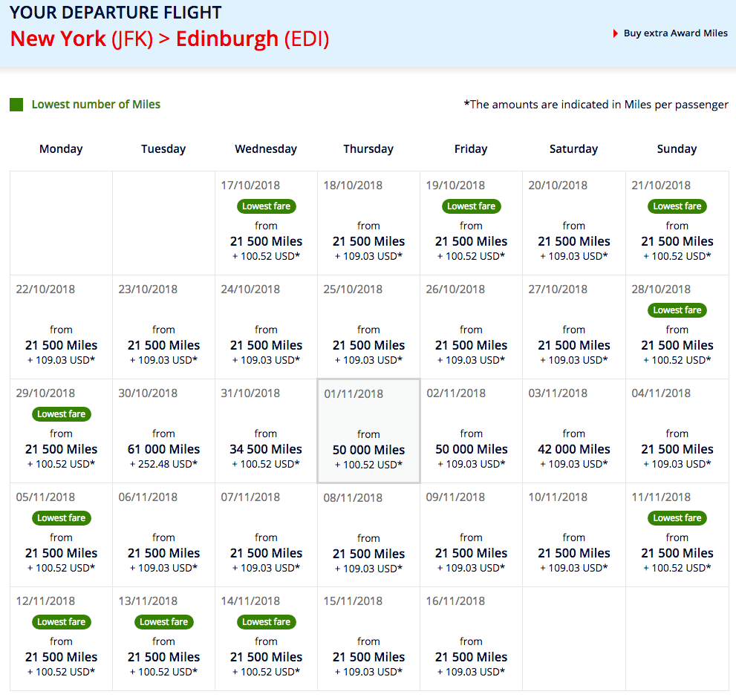736x700 pixels.
Task: Select the 50 000 Miles fare on 02/11/2018
Action: [471, 449]
